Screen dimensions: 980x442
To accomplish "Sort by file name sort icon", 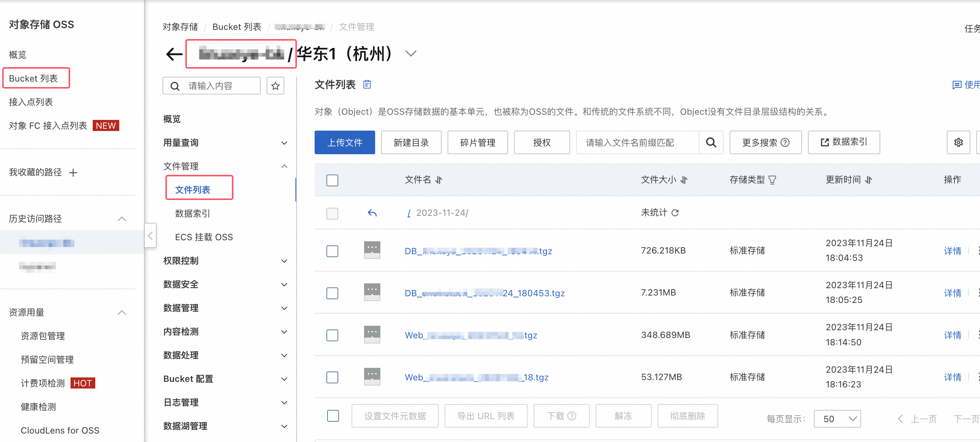I will pyautogui.click(x=439, y=180).
